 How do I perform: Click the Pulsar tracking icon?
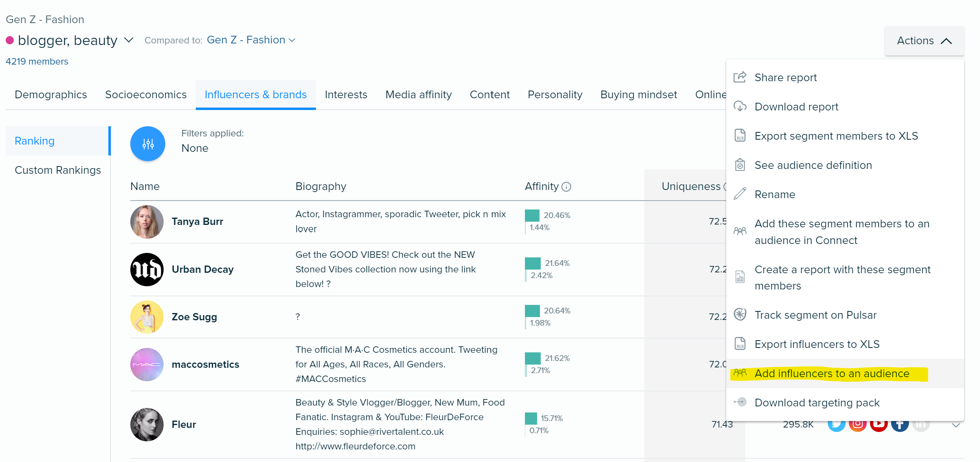[740, 315]
